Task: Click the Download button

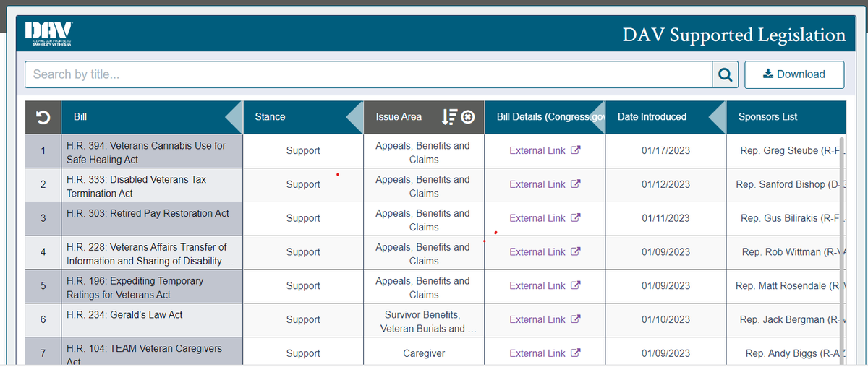Action: coord(794,74)
